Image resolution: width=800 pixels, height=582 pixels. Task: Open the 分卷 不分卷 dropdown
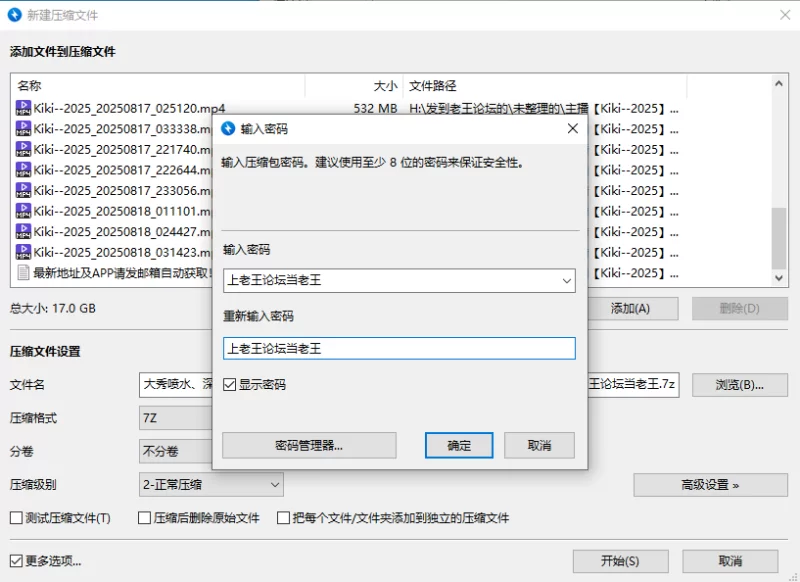[176, 451]
